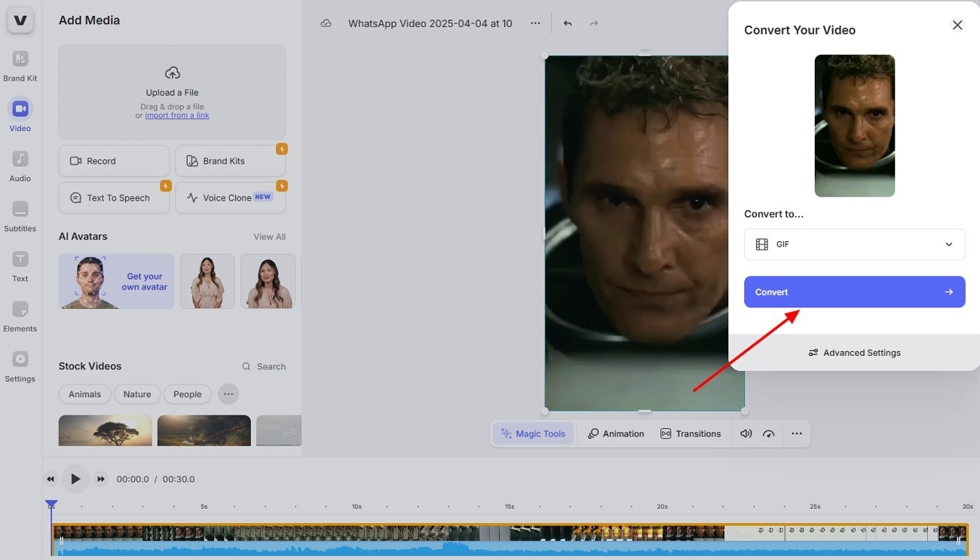The height and width of the screenshot is (560, 980).
Task: Open the VEED logo home menu
Action: [x=20, y=20]
